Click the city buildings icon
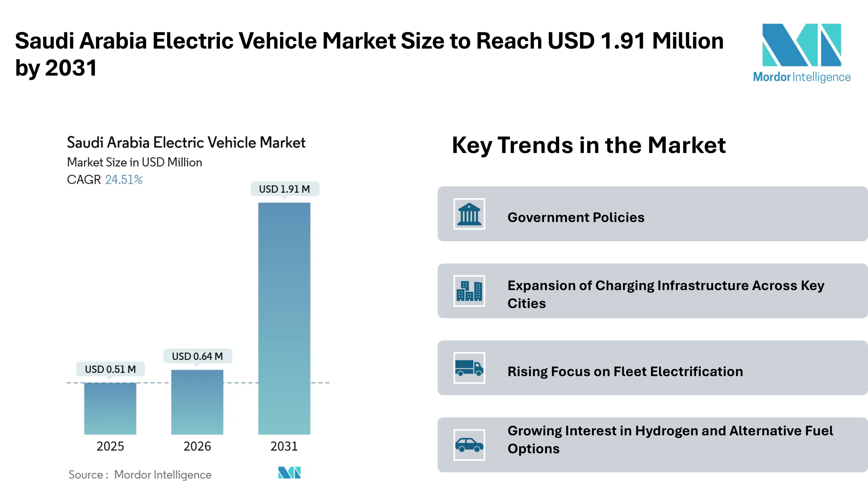 (x=469, y=291)
